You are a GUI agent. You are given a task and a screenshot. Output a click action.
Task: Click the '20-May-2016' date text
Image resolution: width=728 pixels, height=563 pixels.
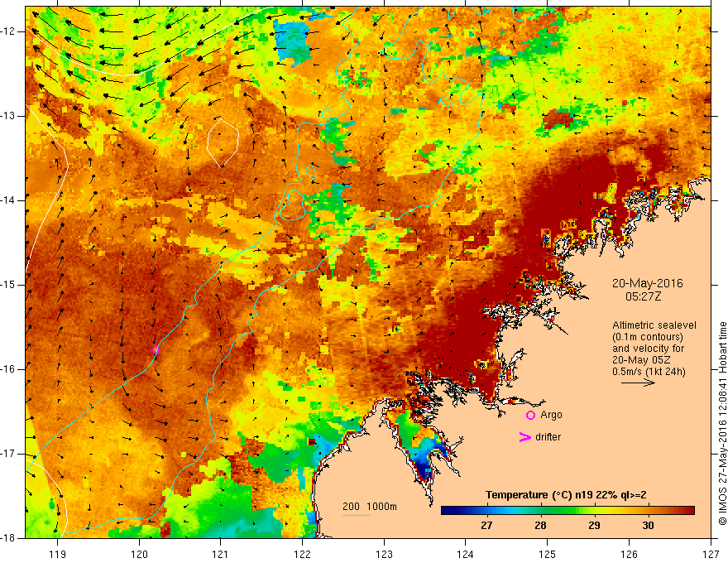[647, 283]
